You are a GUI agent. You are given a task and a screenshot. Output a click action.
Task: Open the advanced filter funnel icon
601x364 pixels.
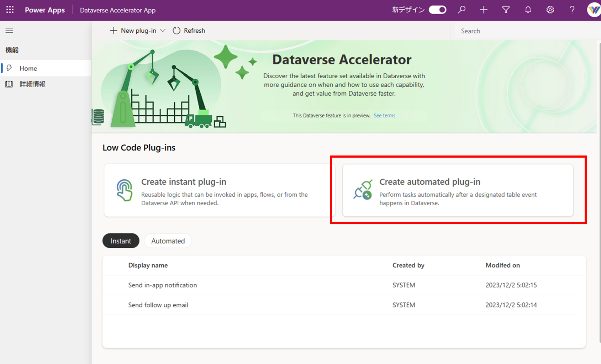pyautogui.click(x=506, y=10)
